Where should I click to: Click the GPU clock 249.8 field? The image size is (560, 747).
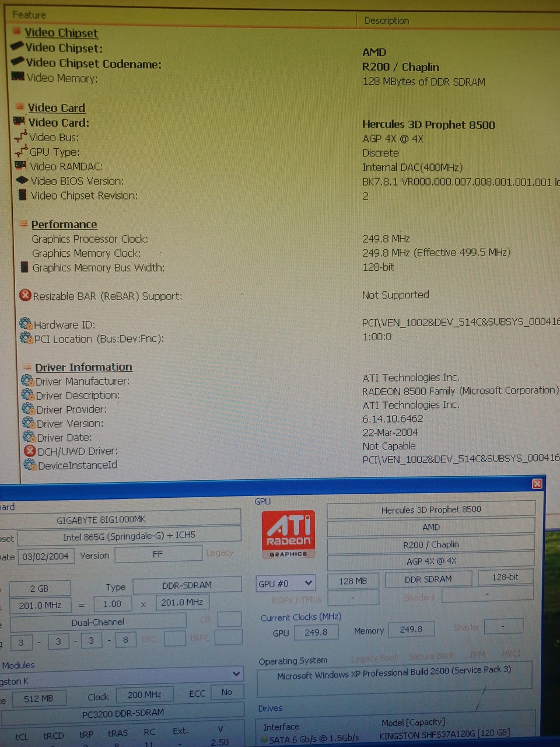point(316,632)
